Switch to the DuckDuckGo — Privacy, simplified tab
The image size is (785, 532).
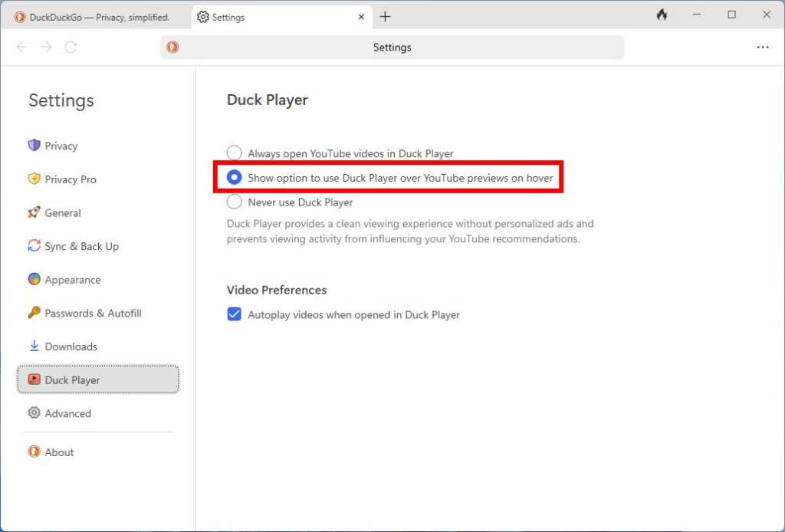(92, 16)
